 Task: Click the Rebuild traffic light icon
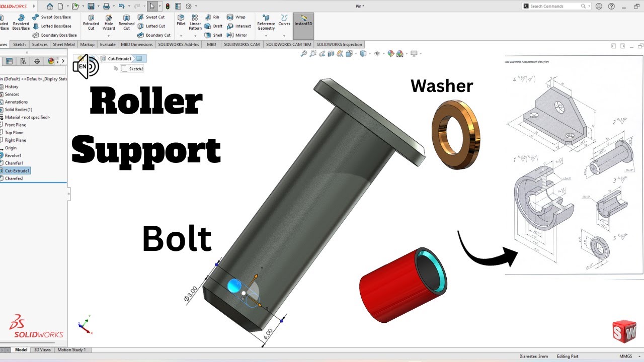tap(168, 7)
